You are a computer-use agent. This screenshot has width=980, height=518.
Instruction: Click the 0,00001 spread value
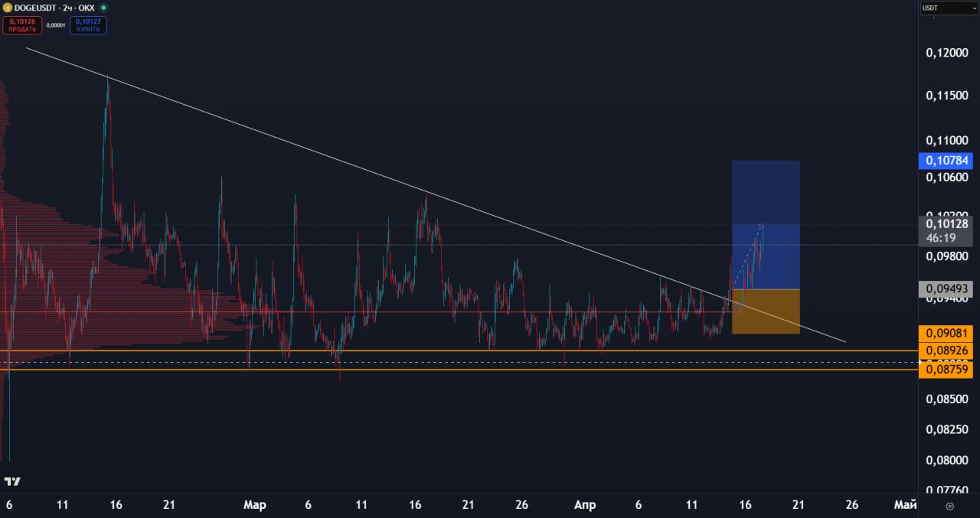pos(56,25)
